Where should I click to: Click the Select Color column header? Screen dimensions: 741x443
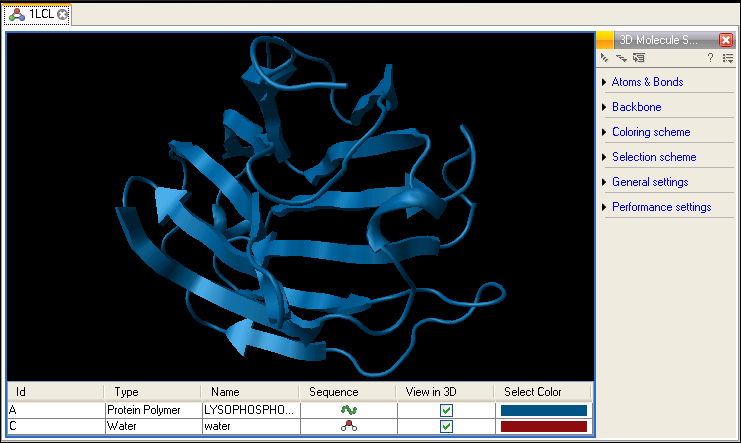(x=543, y=392)
